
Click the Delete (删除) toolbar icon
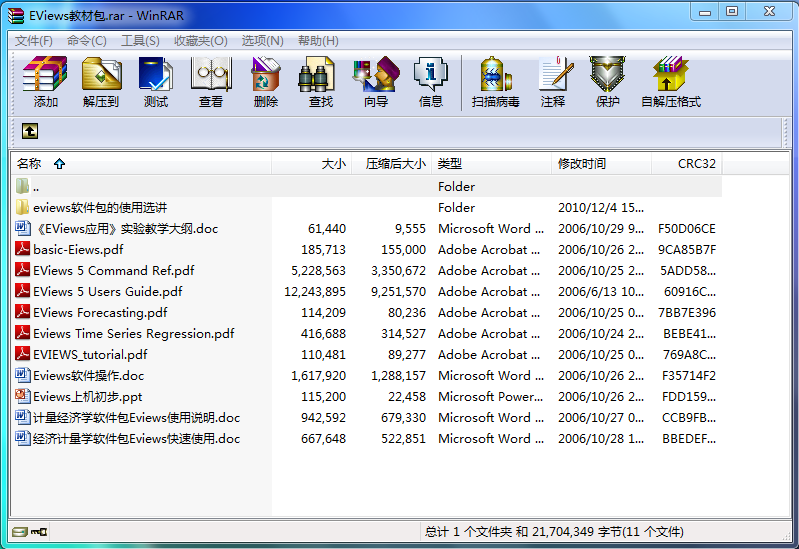[x=265, y=74]
